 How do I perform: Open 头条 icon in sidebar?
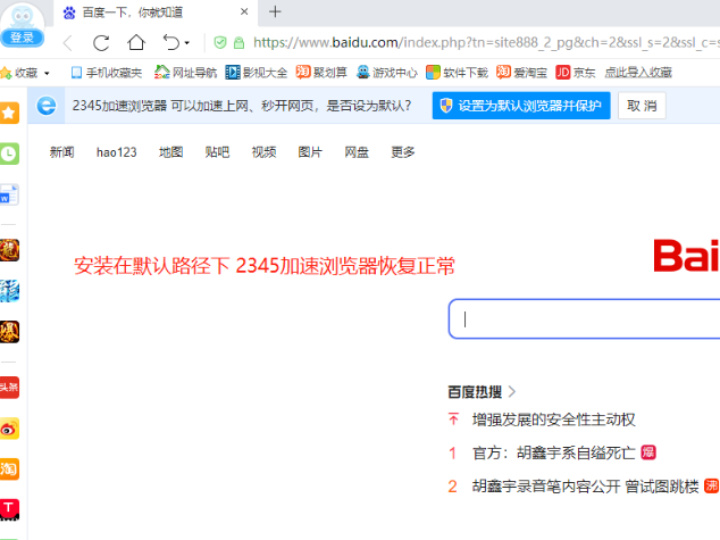coord(9,388)
